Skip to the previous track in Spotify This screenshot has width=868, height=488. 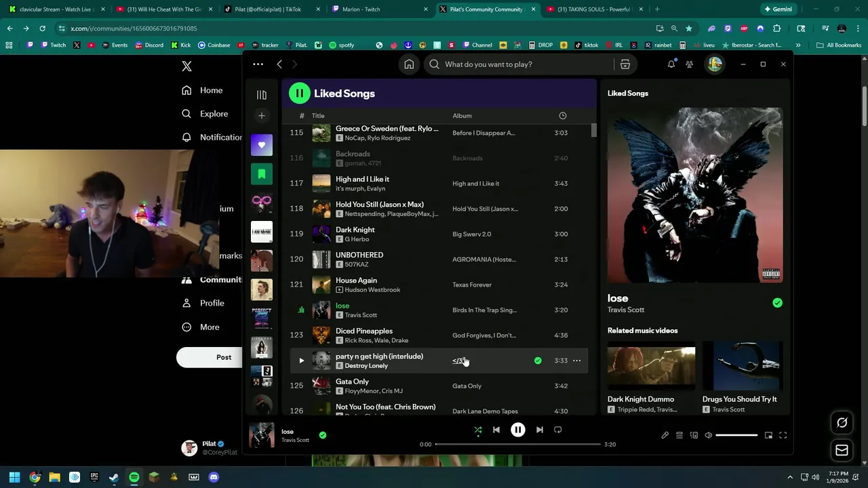(496, 430)
